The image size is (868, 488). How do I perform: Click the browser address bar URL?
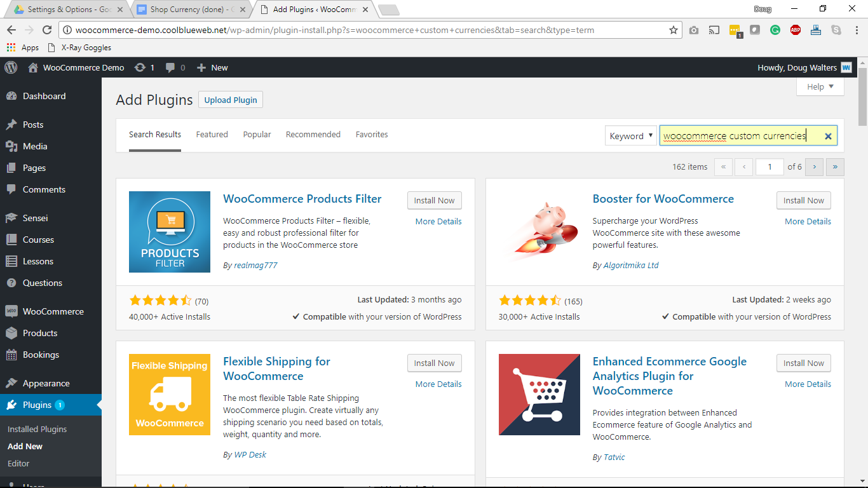pos(335,30)
